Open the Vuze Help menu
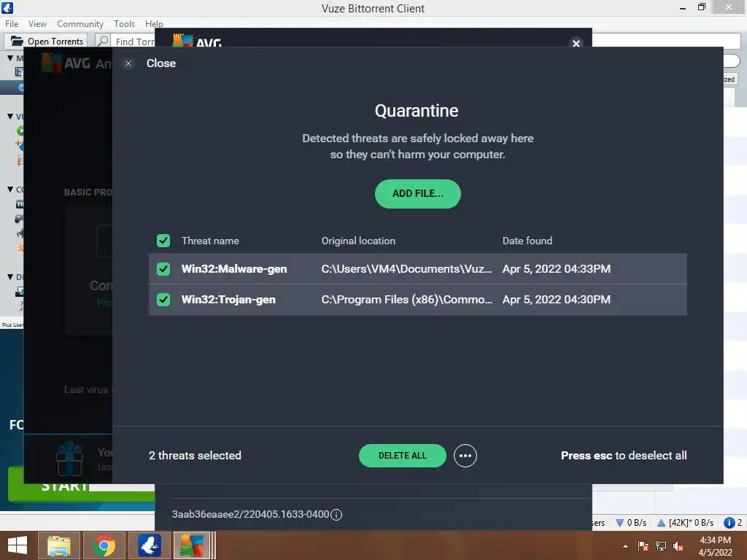The width and height of the screenshot is (747, 560). point(154,24)
